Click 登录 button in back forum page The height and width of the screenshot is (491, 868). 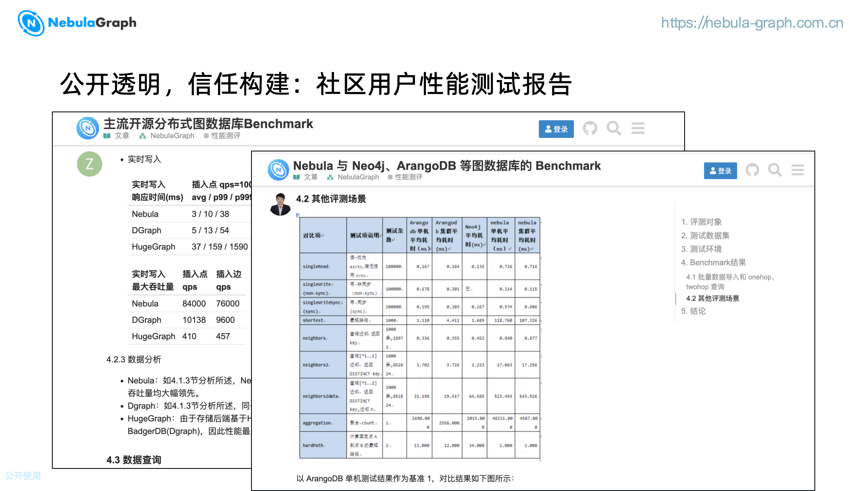[x=556, y=129]
